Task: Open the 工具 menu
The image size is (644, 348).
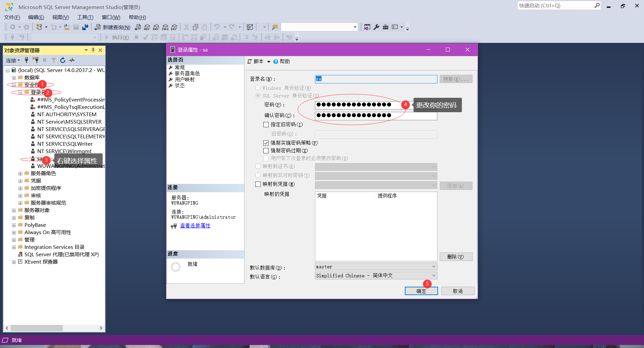Action: (x=85, y=17)
